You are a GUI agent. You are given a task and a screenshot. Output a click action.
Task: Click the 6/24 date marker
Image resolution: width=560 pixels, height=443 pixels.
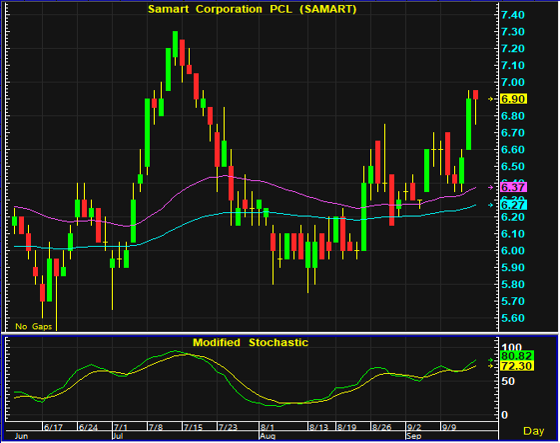88,427
